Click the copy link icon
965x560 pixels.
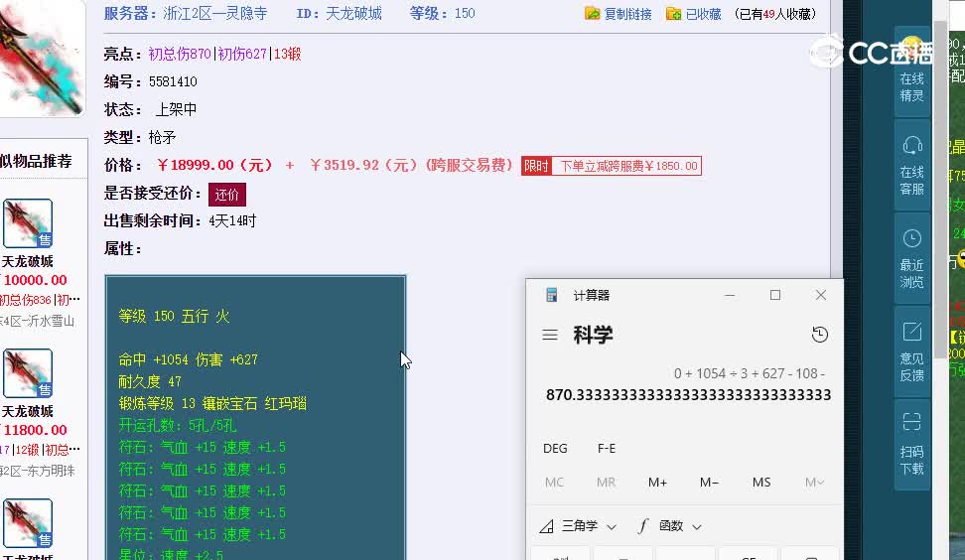tap(592, 13)
